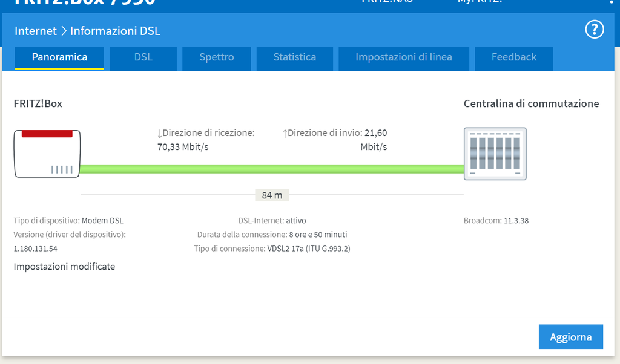
Task: Click the Broadcom: 11.3.38 text
Action: click(x=496, y=221)
